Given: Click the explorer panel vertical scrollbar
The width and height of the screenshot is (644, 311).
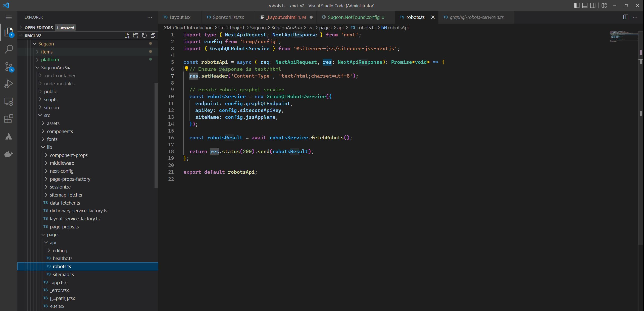Looking at the screenshot, I should point(156,136).
